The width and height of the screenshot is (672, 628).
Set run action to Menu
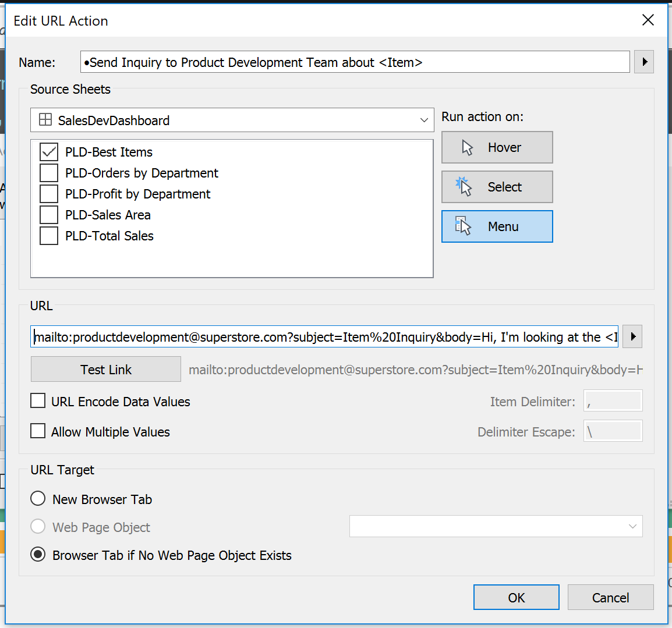(x=497, y=226)
